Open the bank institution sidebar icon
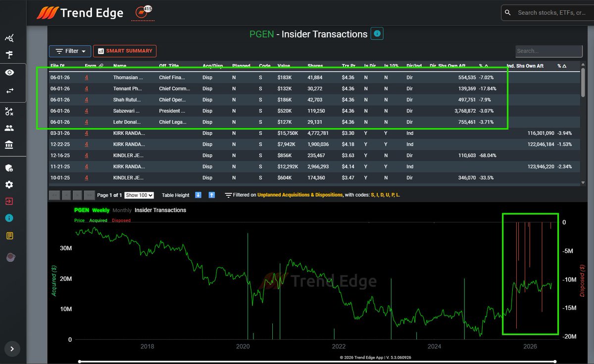Viewport: 594px width, 364px height. click(x=9, y=144)
